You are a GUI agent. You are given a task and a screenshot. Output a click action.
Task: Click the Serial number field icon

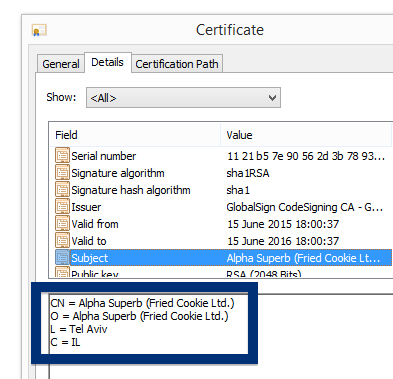(62, 155)
